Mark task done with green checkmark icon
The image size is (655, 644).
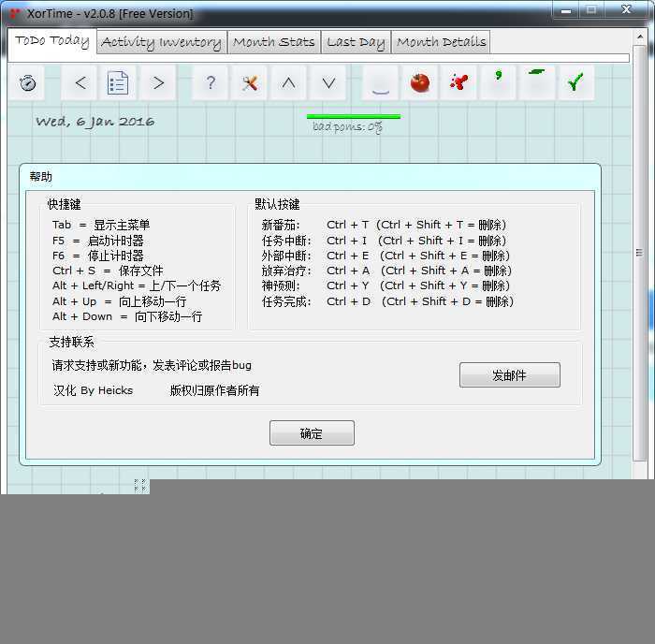(x=575, y=83)
